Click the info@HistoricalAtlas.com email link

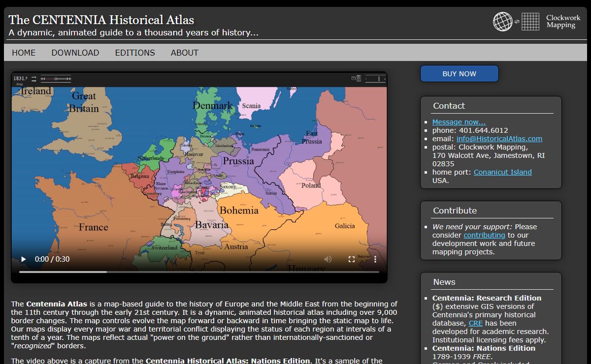tap(499, 139)
